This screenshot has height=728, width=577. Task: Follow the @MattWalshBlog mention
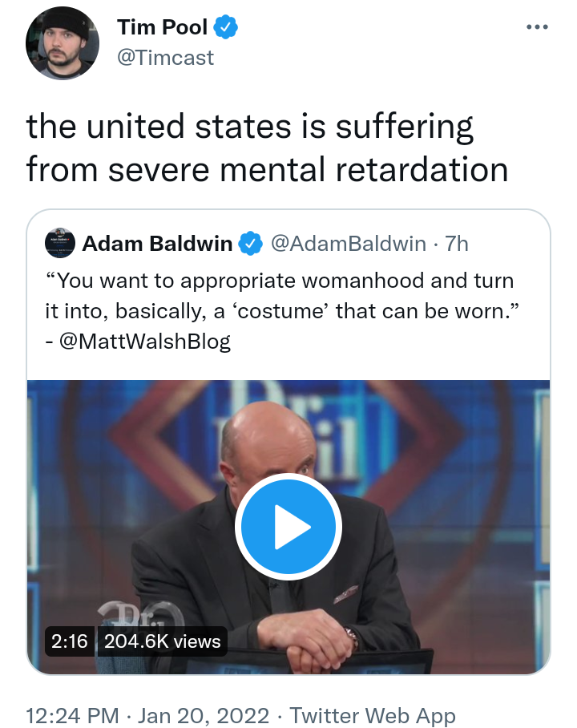coord(145,342)
